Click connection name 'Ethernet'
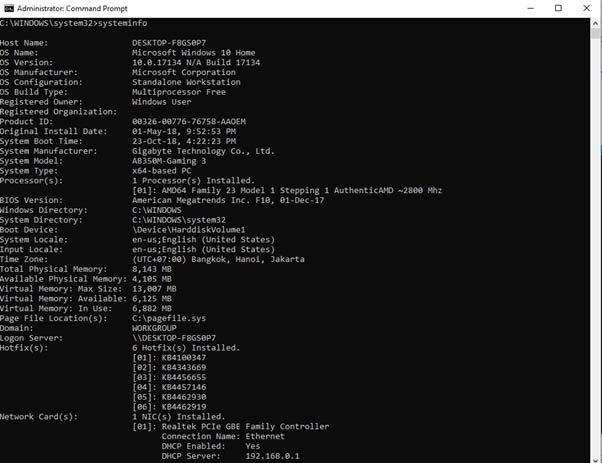The image size is (602, 463). [265, 437]
